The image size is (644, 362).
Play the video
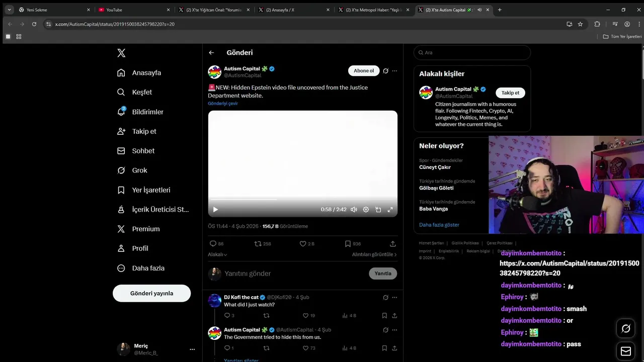click(215, 210)
